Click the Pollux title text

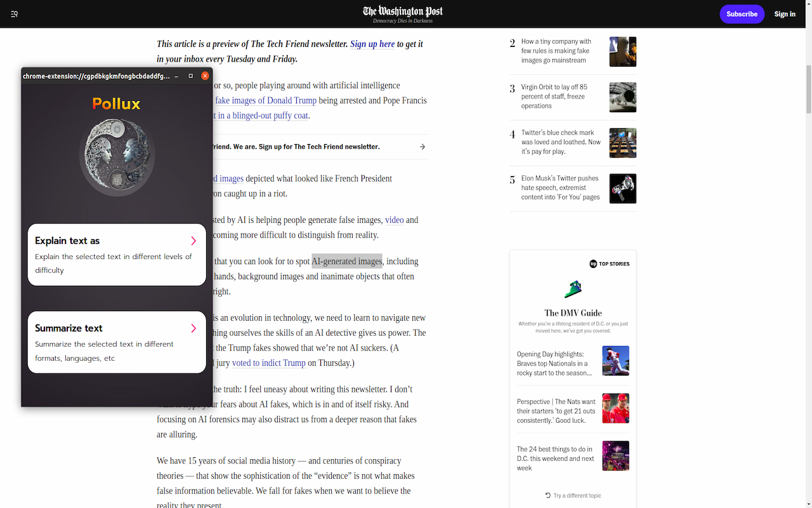pyautogui.click(x=116, y=104)
